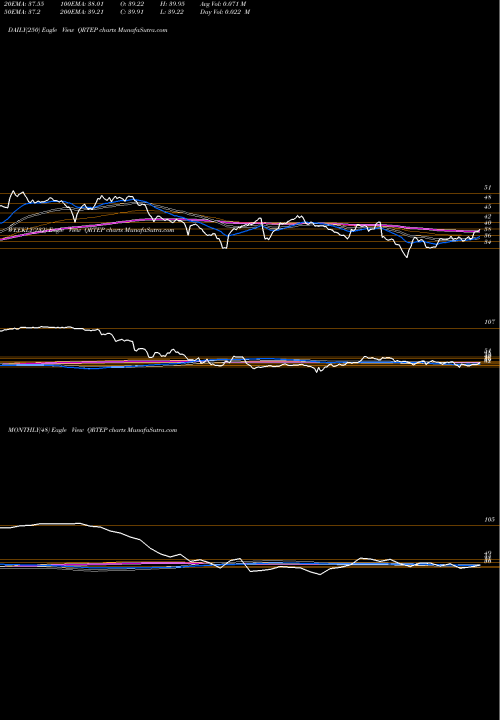500x720 pixels.
Task: Select the open price 'O: 39.22'
Action: pyautogui.click(x=132, y=3)
